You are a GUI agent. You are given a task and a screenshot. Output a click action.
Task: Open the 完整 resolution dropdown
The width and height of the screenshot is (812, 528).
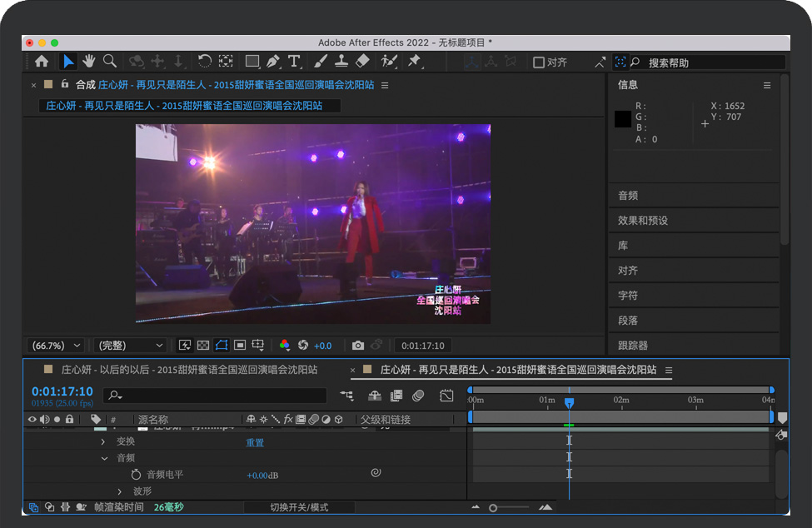point(131,346)
